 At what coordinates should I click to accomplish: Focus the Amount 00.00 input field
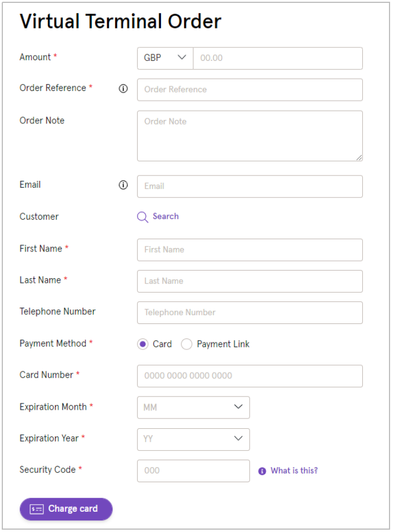click(x=278, y=59)
